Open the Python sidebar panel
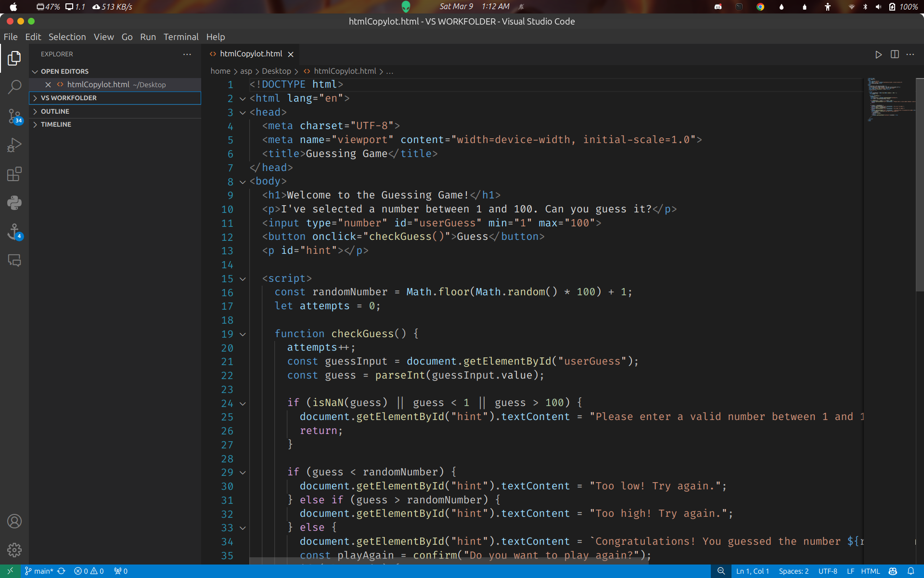The height and width of the screenshot is (578, 924). click(x=14, y=203)
